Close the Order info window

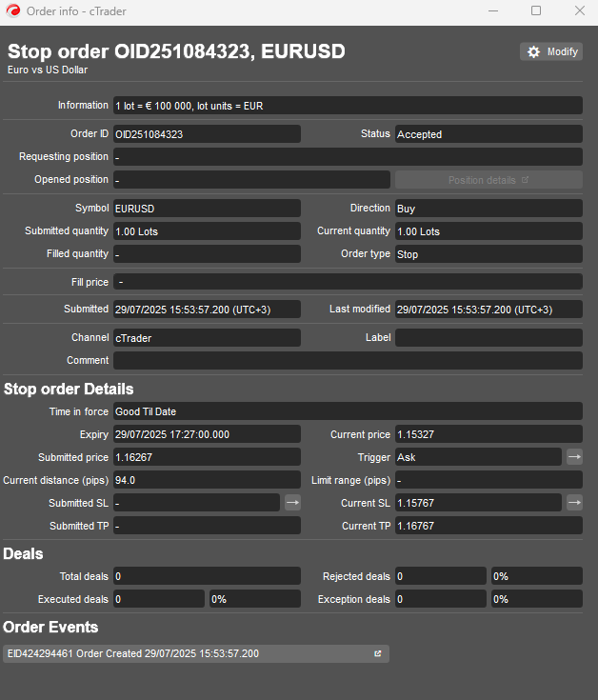[580, 11]
